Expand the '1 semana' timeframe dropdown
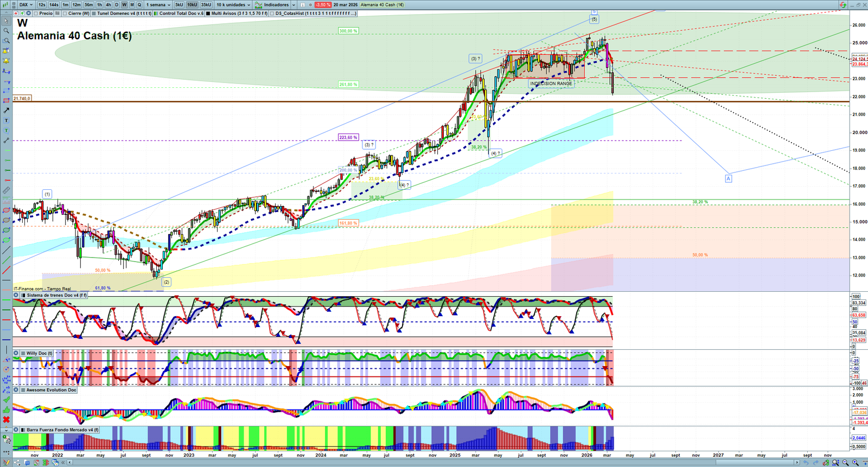This screenshot has width=868, height=467. point(158,5)
